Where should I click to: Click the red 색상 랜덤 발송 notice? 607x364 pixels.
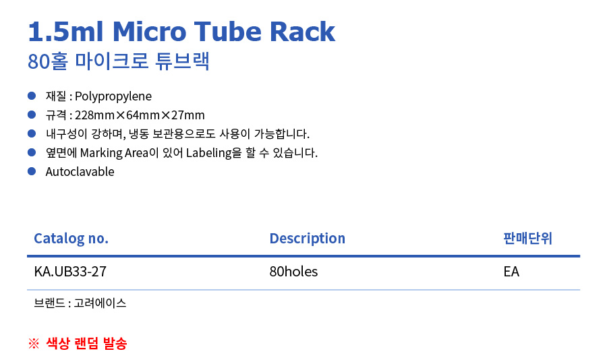pyautogui.click(x=86, y=344)
